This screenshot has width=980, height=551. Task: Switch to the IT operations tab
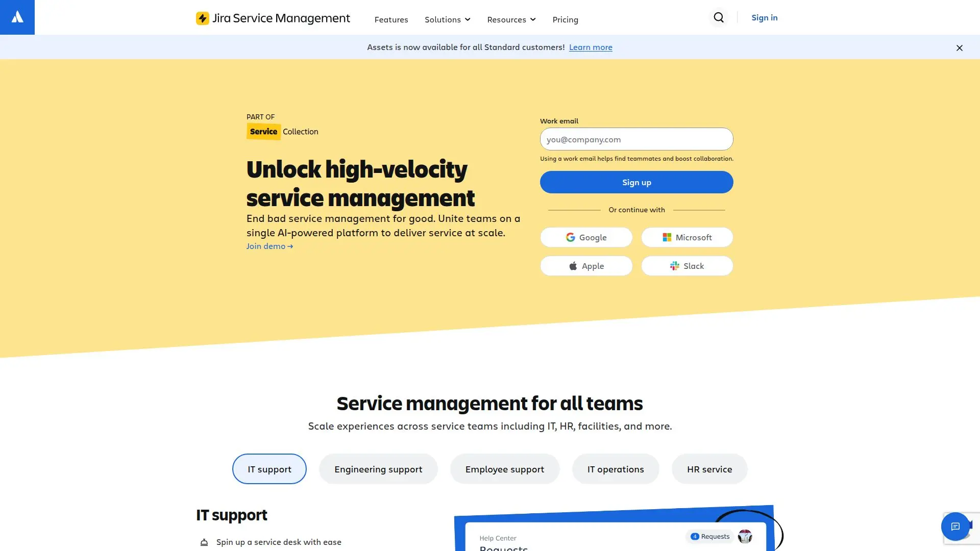coord(616,469)
